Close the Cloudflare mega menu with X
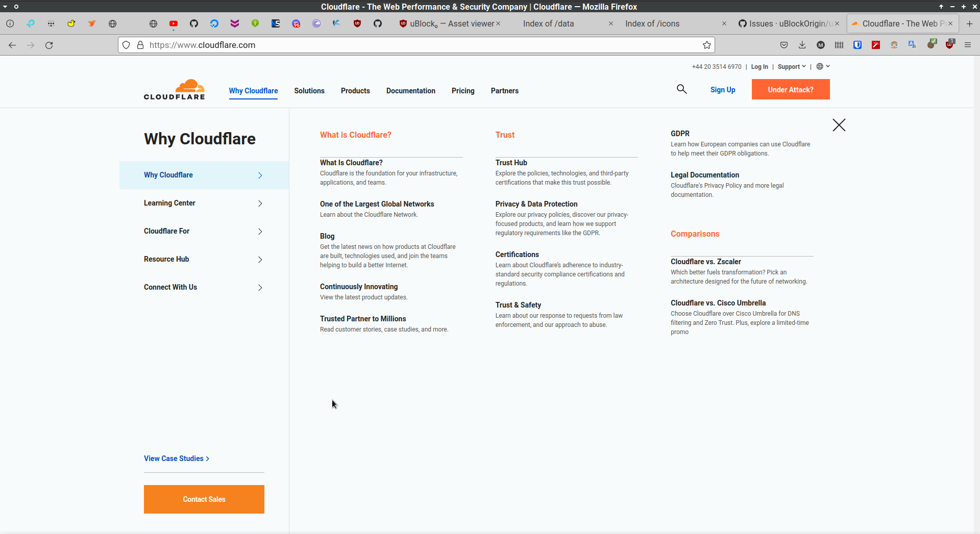 (x=839, y=125)
